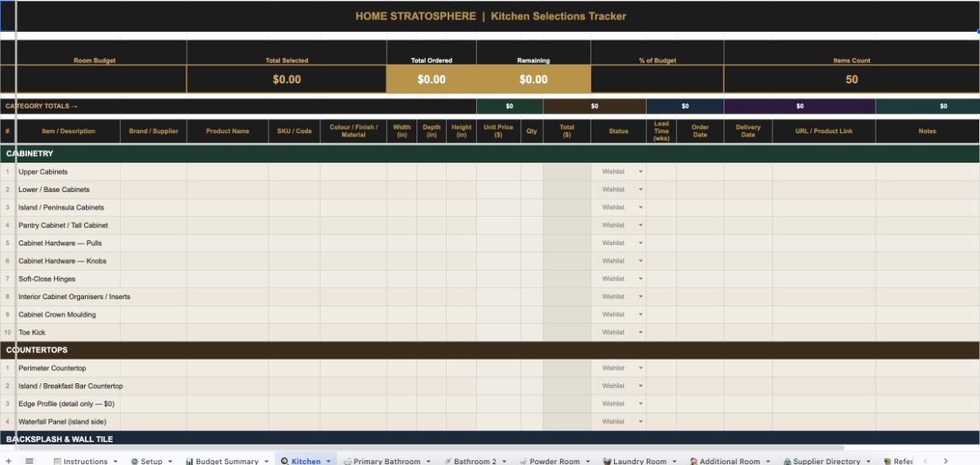Viewport: 980px width, 465px height.
Task: Open the Kitchen tab dropdown arrow
Action: coord(328,462)
